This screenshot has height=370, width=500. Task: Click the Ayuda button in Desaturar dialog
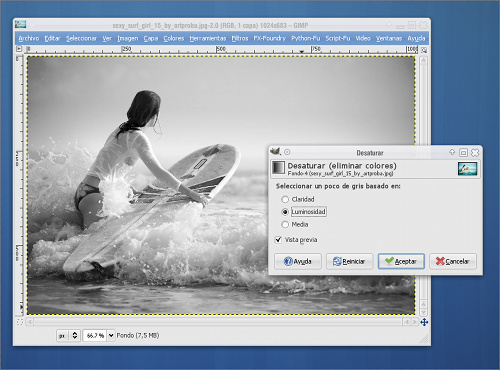pyautogui.click(x=298, y=261)
